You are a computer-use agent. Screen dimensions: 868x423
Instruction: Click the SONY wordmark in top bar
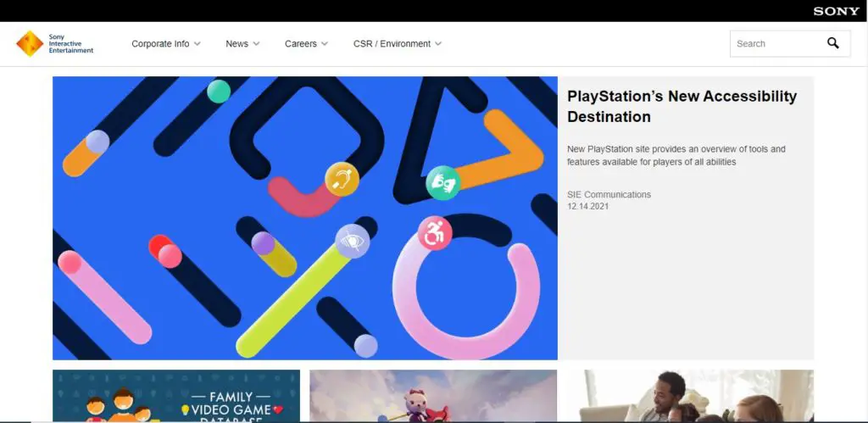point(836,11)
